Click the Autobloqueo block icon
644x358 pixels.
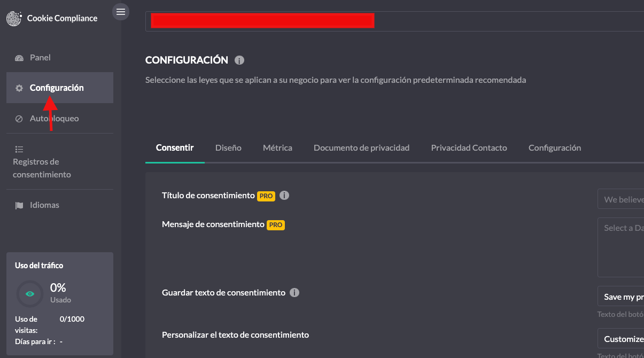(19, 119)
